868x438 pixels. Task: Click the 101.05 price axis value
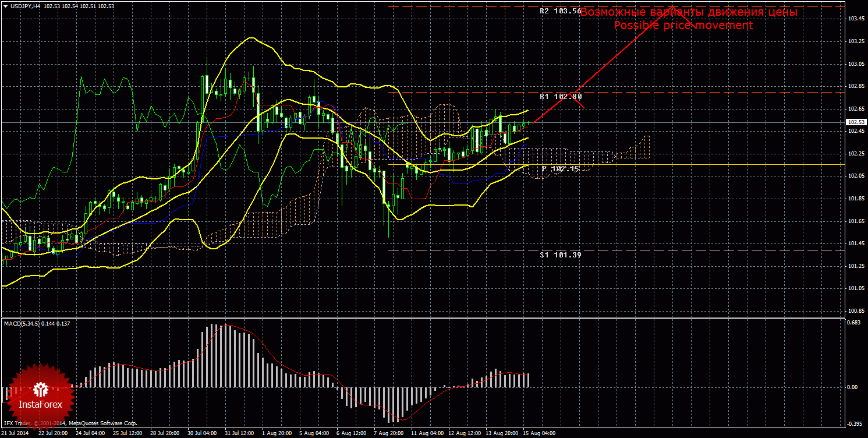click(856, 288)
